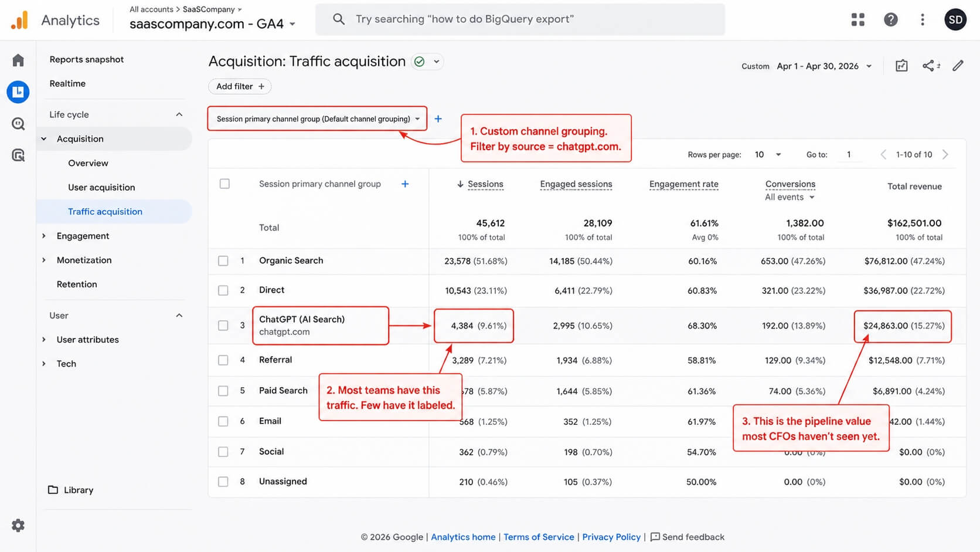Go to previous page arrow
The width and height of the screenshot is (980, 552).
pos(883,155)
